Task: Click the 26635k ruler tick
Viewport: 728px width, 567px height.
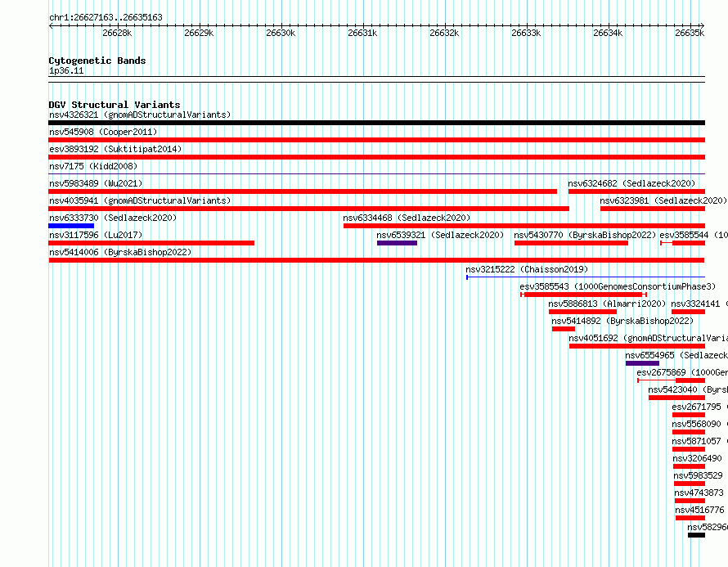Action: [690, 33]
